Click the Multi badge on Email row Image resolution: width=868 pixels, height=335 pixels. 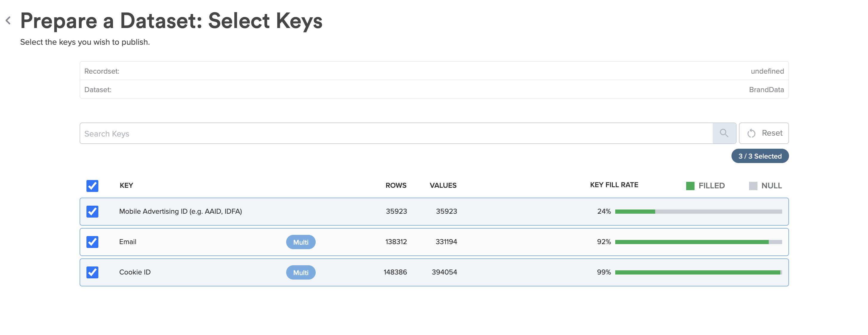(300, 242)
